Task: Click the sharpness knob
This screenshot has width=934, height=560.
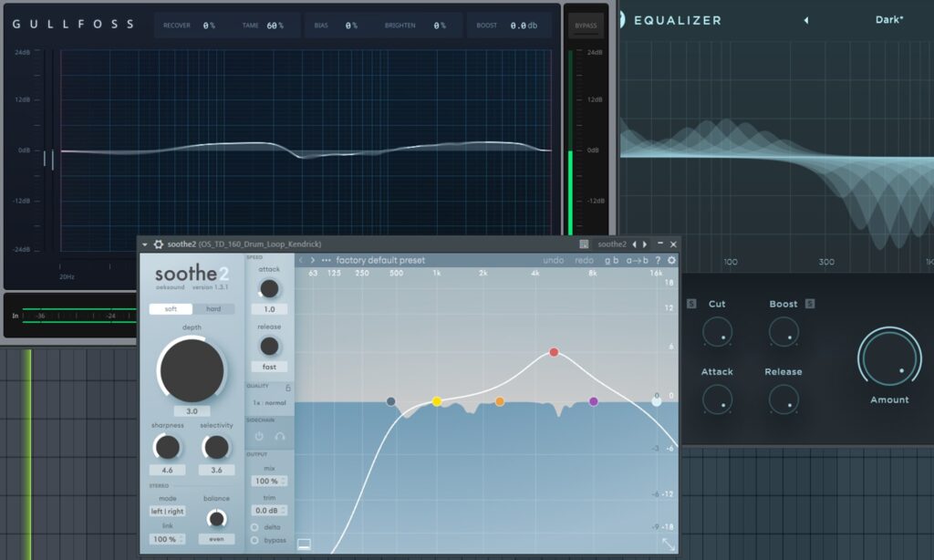Action: [x=168, y=447]
